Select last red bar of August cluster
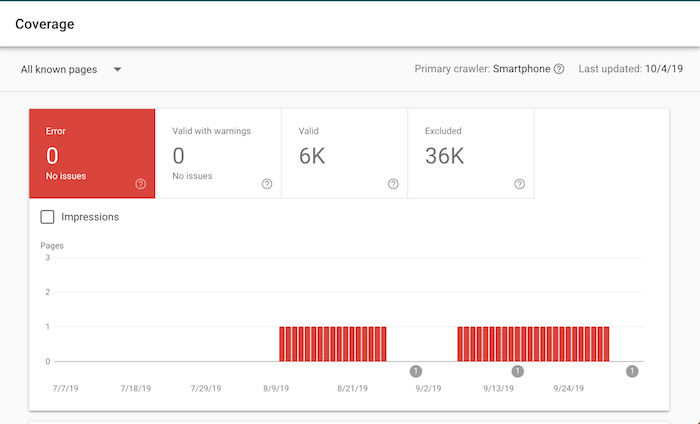 pyautogui.click(x=382, y=344)
